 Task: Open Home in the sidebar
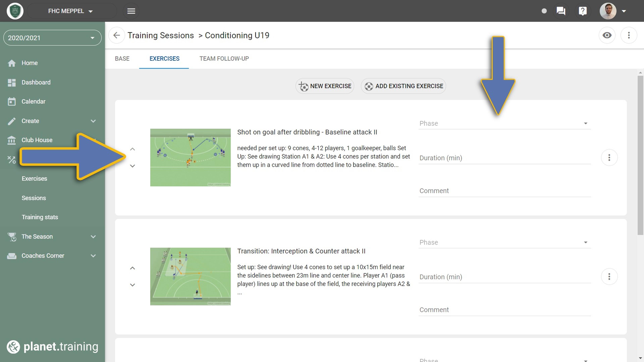pyautogui.click(x=52, y=63)
